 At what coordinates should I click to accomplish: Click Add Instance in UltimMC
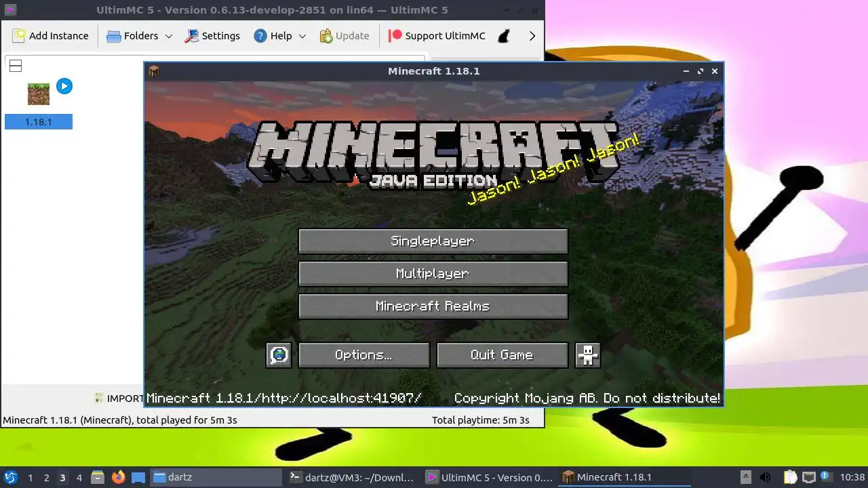[51, 36]
